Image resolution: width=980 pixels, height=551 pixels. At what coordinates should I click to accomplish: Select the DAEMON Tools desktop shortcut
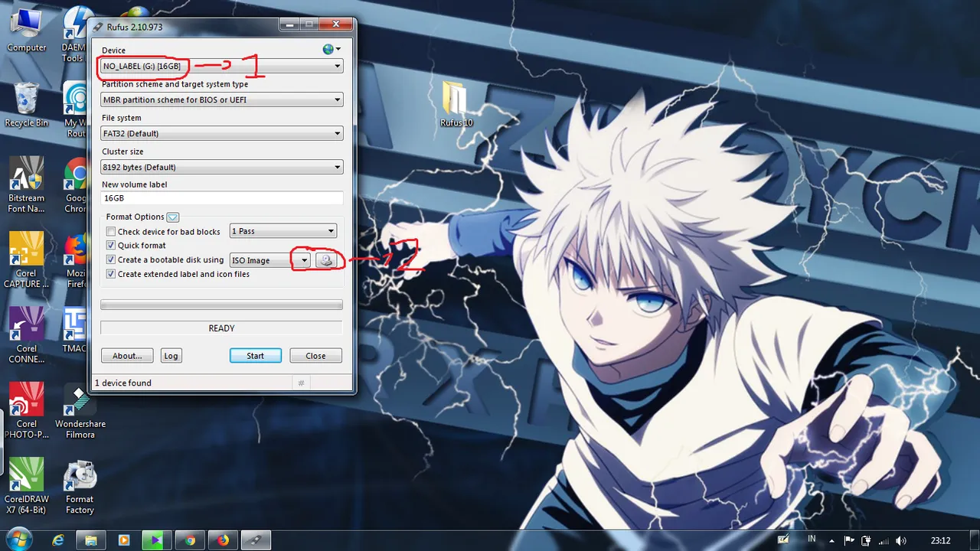(75, 34)
